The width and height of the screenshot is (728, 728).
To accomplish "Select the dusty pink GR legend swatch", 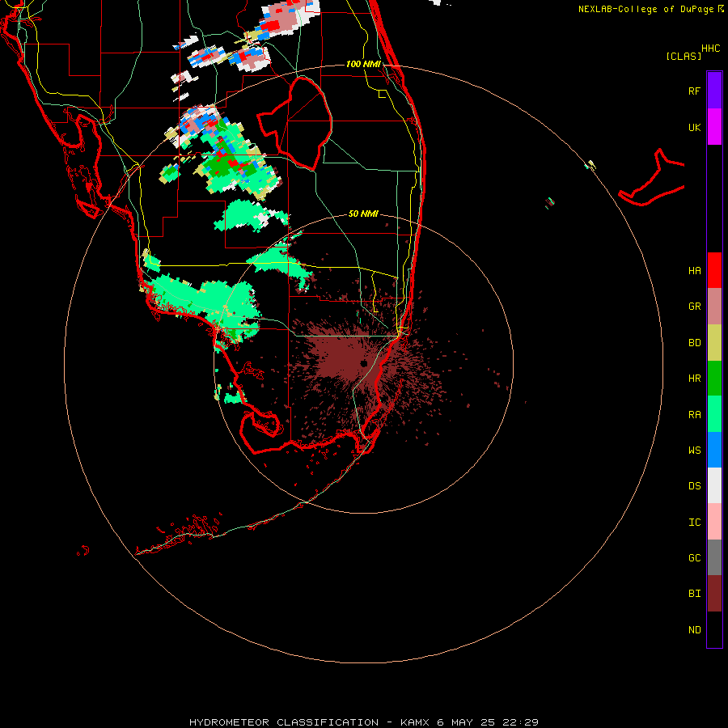I will pos(714,307).
